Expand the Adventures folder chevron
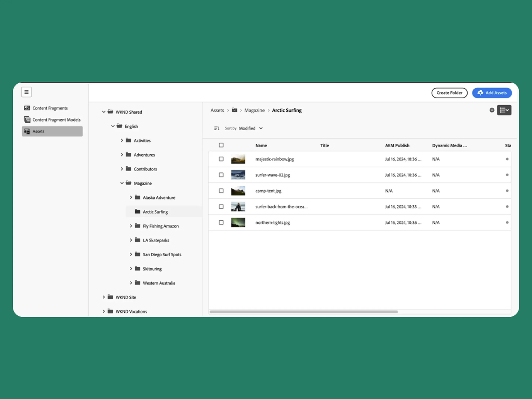532x399 pixels. [122, 154]
